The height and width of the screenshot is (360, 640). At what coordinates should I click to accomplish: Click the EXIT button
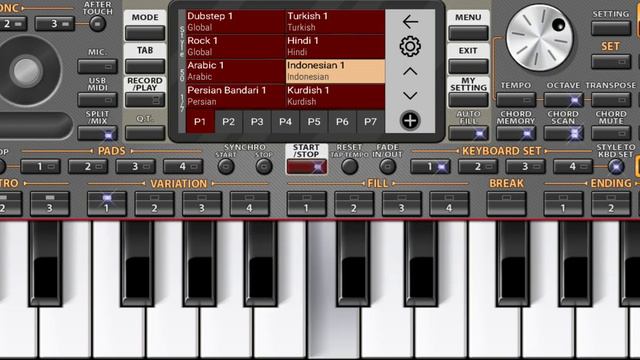pyautogui.click(x=468, y=66)
